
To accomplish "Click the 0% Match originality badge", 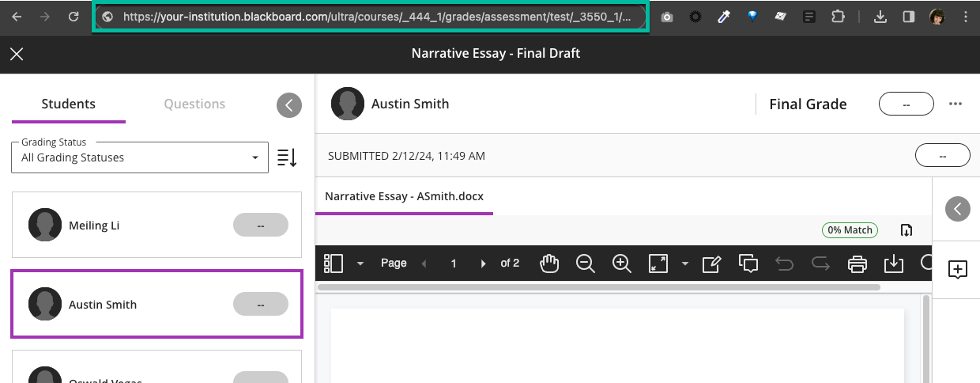I will pos(850,230).
